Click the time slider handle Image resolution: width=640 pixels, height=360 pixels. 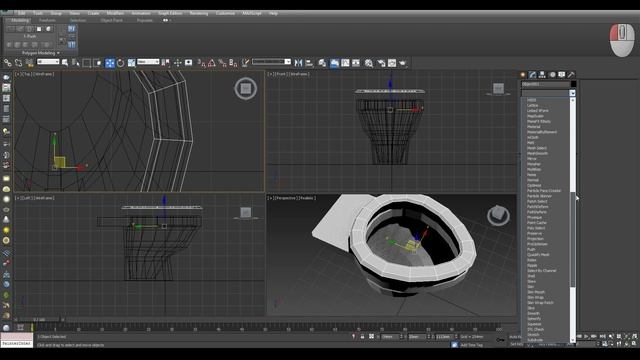[x=40, y=320]
